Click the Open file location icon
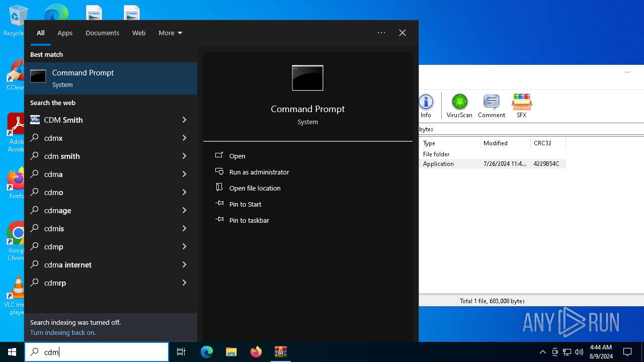The height and width of the screenshot is (362, 644). [x=219, y=188]
